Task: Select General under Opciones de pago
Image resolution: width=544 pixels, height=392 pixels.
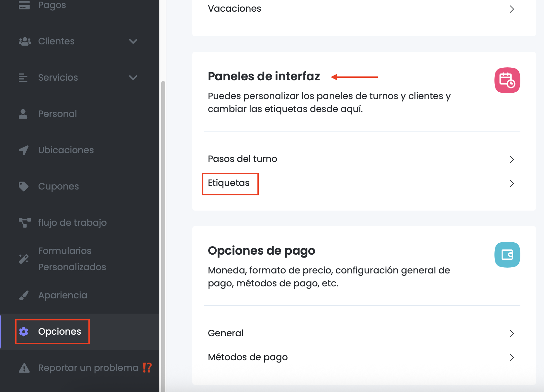Action: point(226,333)
